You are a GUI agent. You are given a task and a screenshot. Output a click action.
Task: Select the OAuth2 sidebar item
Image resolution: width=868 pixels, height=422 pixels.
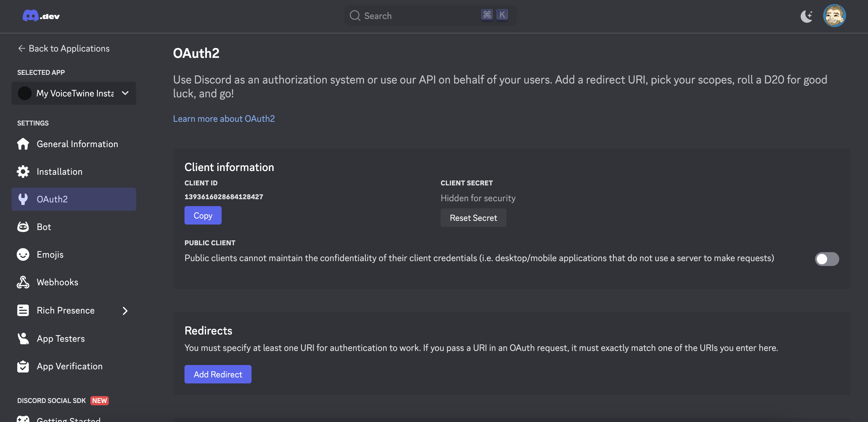click(x=74, y=199)
